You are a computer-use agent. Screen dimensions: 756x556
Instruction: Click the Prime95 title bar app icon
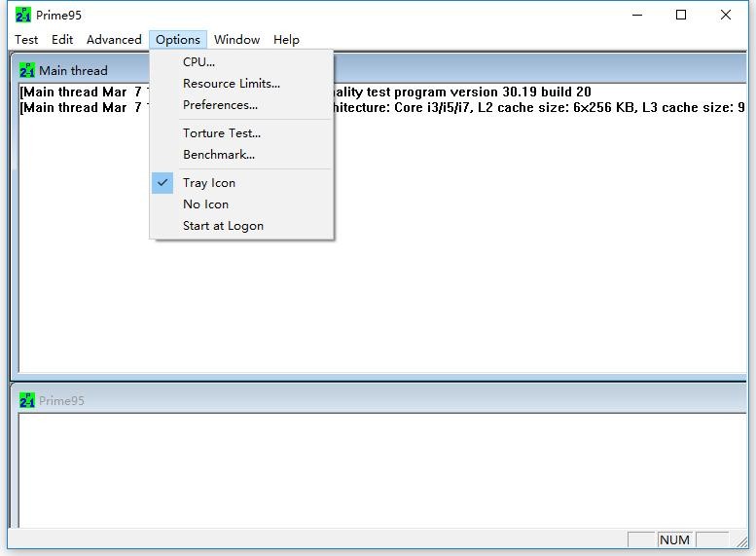22,15
